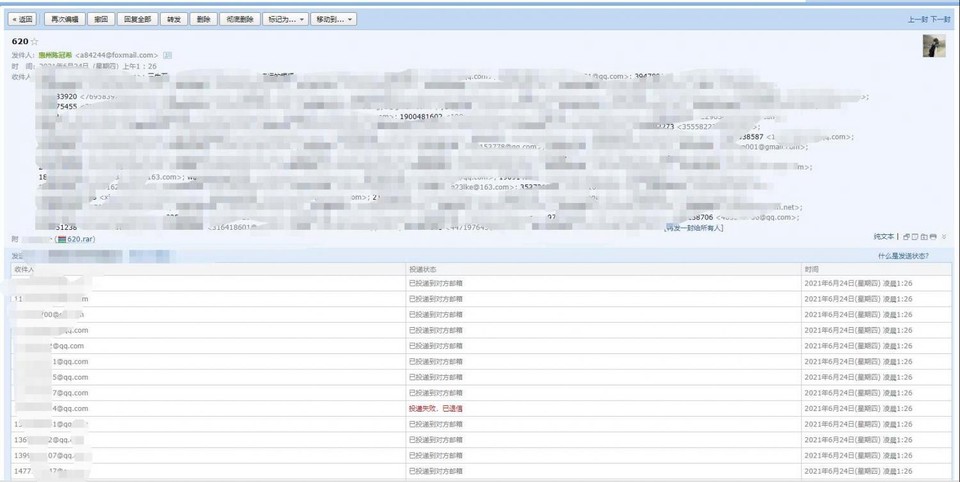Click the 转发 forward button
Viewport: 960px width, 482px height.
(x=174, y=19)
